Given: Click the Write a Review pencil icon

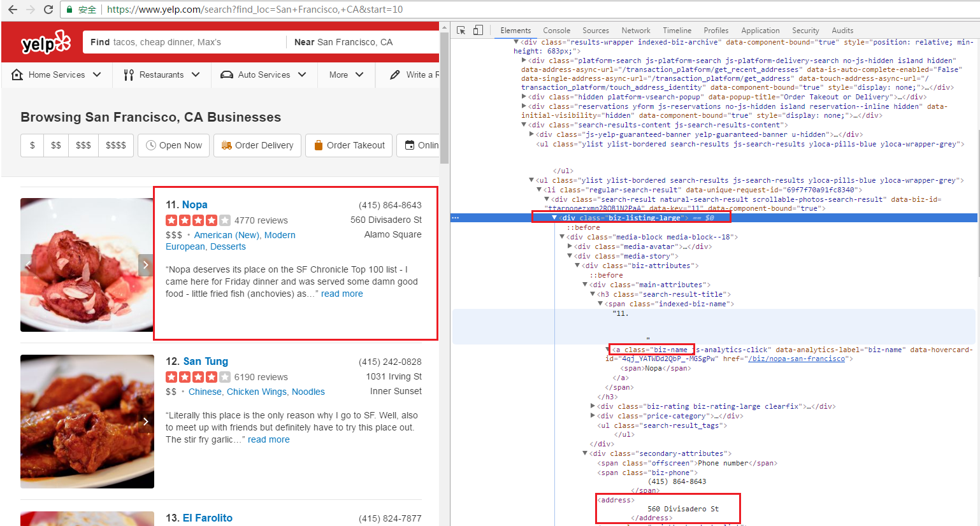Looking at the screenshot, I should click(395, 75).
